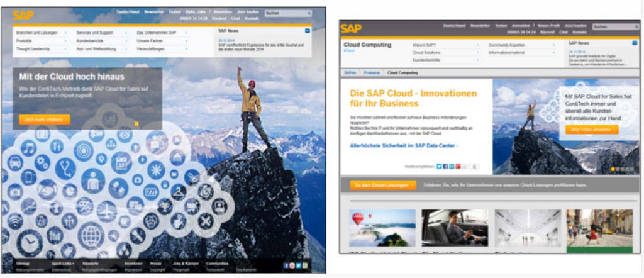This screenshot has width=644, height=278.
Task: Expand the Branchen und Lösungen menu arrow
Action: 65,33
